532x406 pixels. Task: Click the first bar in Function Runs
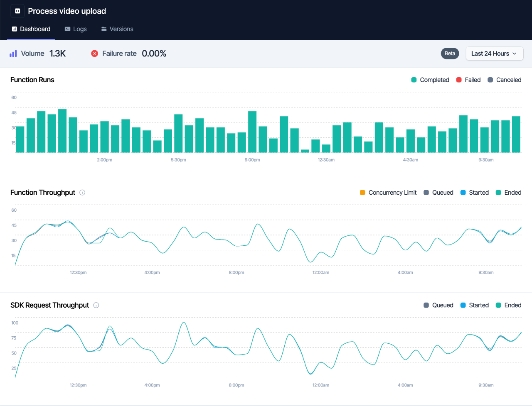(20, 139)
